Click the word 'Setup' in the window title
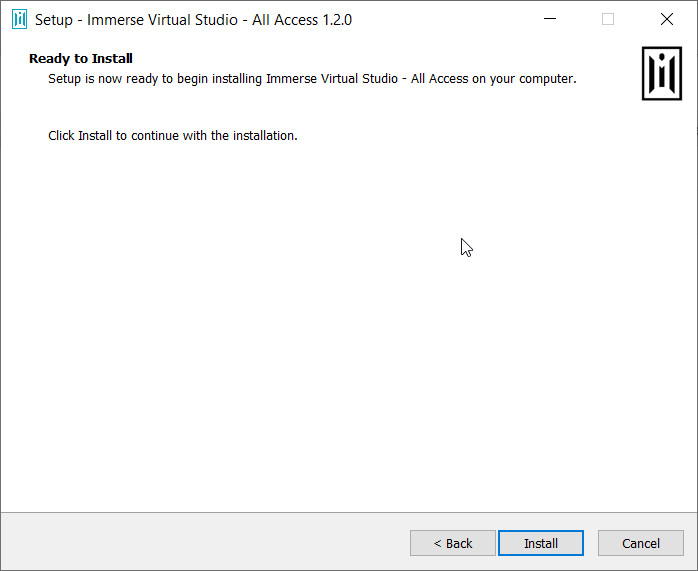The height and width of the screenshot is (571, 698). (54, 20)
